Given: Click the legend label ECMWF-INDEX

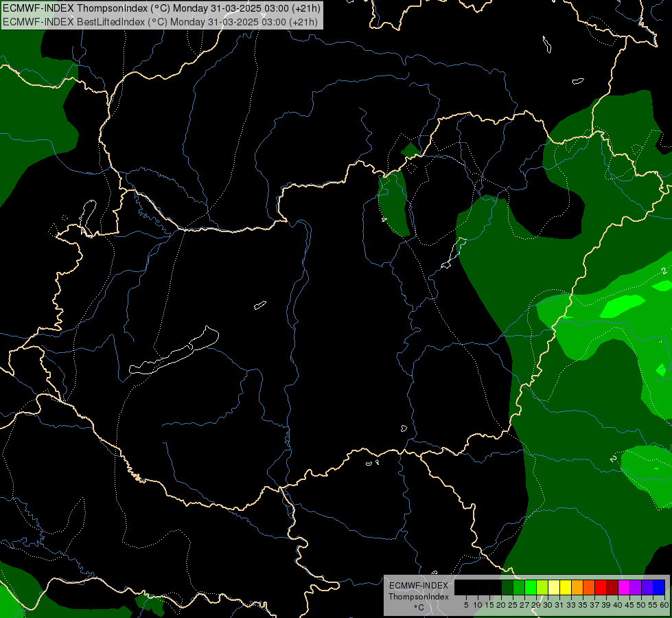Looking at the screenshot, I should pyautogui.click(x=419, y=586).
